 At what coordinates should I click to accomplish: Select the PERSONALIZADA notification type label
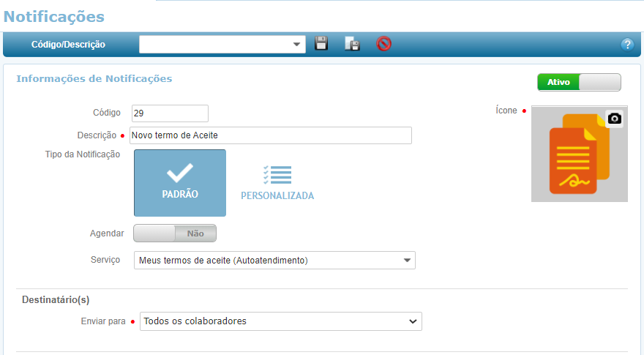pyautogui.click(x=277, y=196)
